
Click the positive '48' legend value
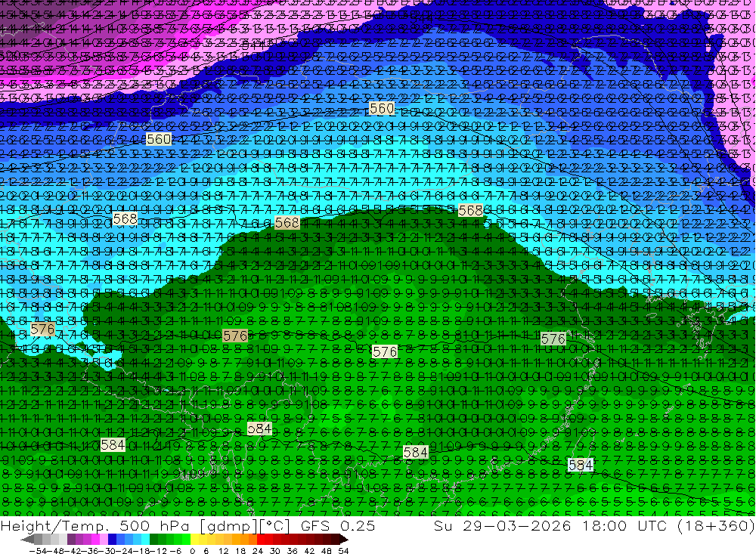tap(327, 551)
